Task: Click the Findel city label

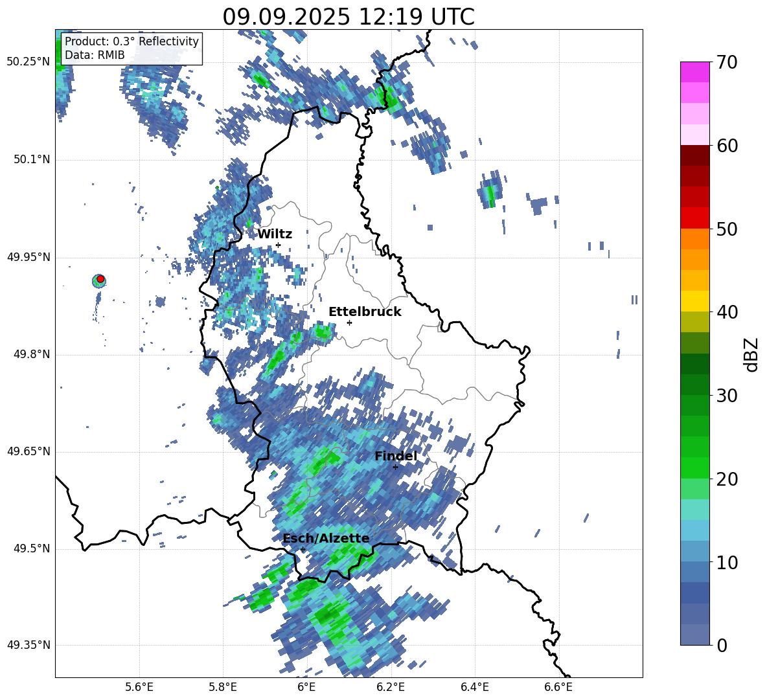Action: pyautogui.click(x=396, y=456)
